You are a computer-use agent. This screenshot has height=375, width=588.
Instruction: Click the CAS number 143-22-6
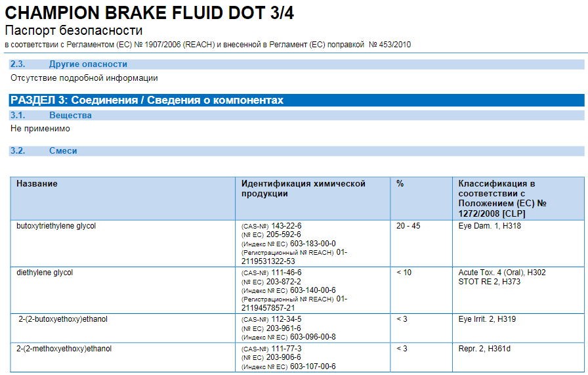pos(287,226)
